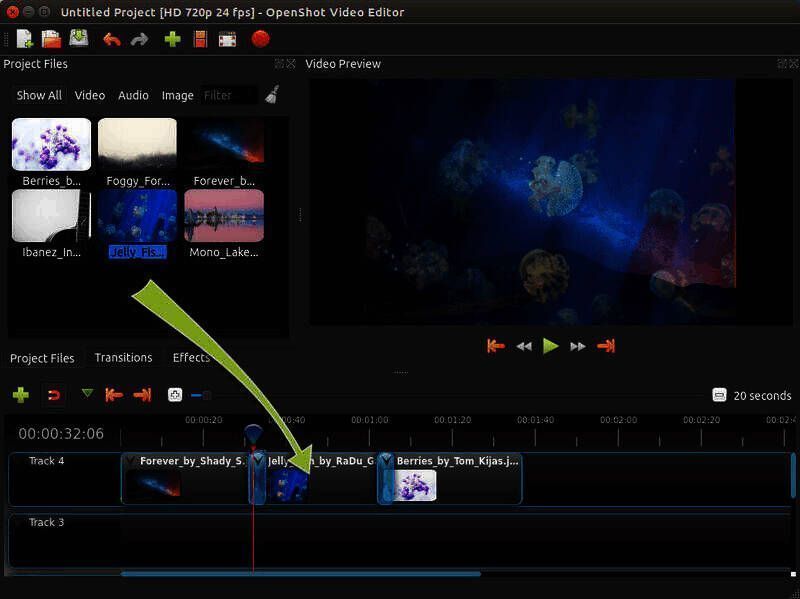This screenshot has height=599, width=800.
Task: Undo the last action
Action: pos(112,39)
